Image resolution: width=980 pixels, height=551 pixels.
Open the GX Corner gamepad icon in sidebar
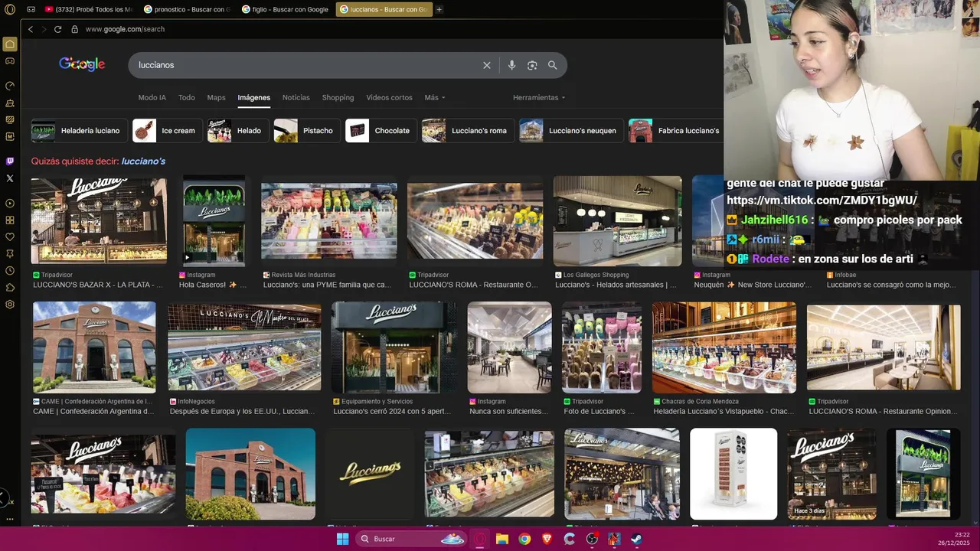(x=10, y=61)
